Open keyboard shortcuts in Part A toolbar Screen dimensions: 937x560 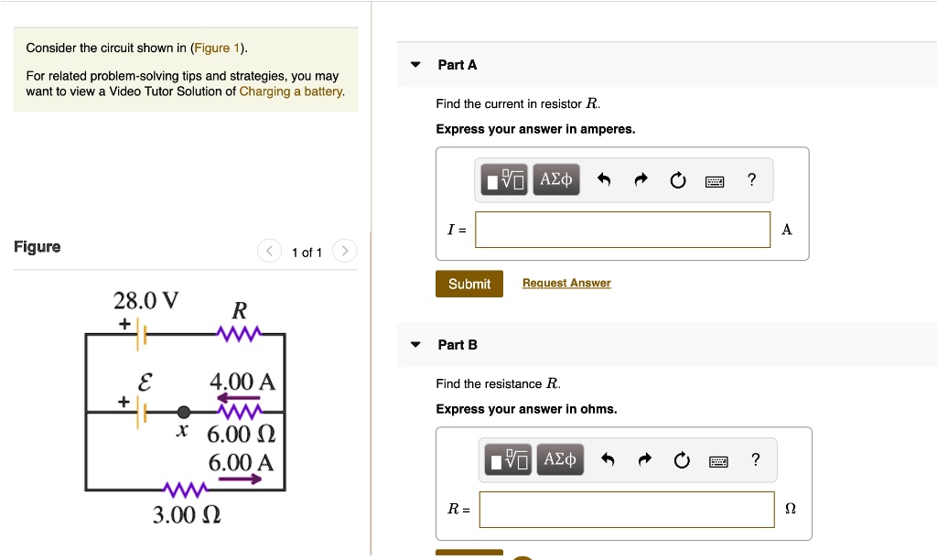click(x=715, y=179)
